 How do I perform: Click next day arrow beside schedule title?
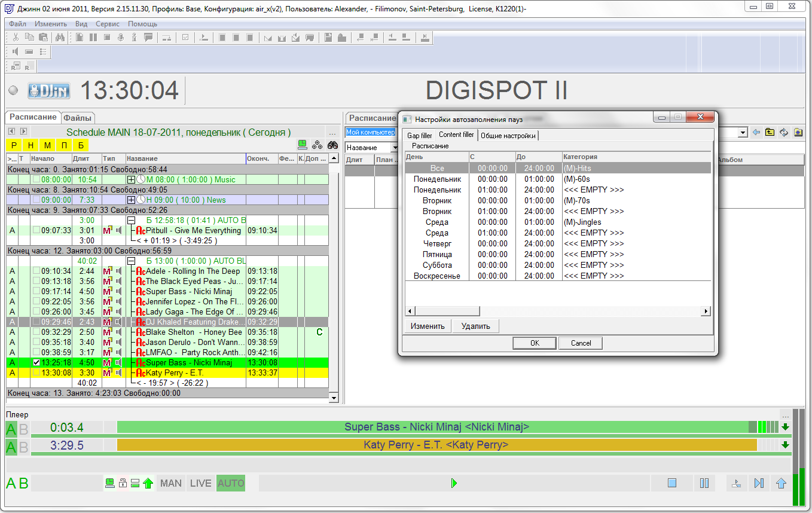click(23, 131)
